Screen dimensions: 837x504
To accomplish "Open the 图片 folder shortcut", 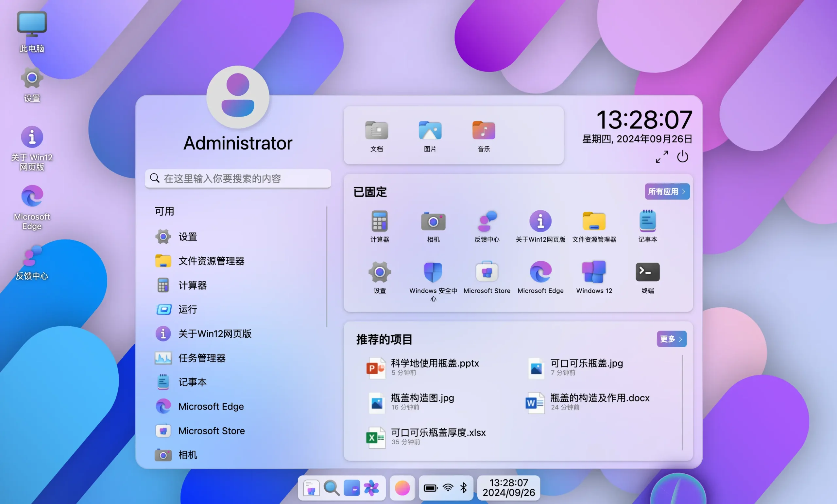I will pos(430,136).
